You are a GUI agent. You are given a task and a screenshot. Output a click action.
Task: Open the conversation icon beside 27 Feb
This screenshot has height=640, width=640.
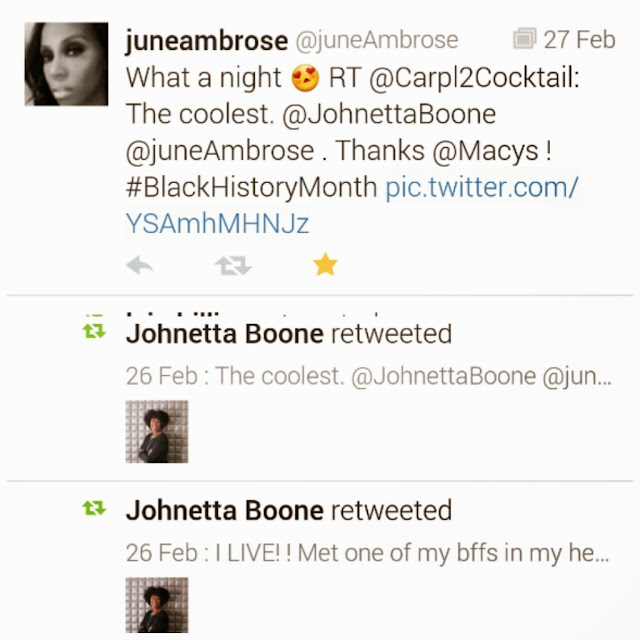(525, 40)
